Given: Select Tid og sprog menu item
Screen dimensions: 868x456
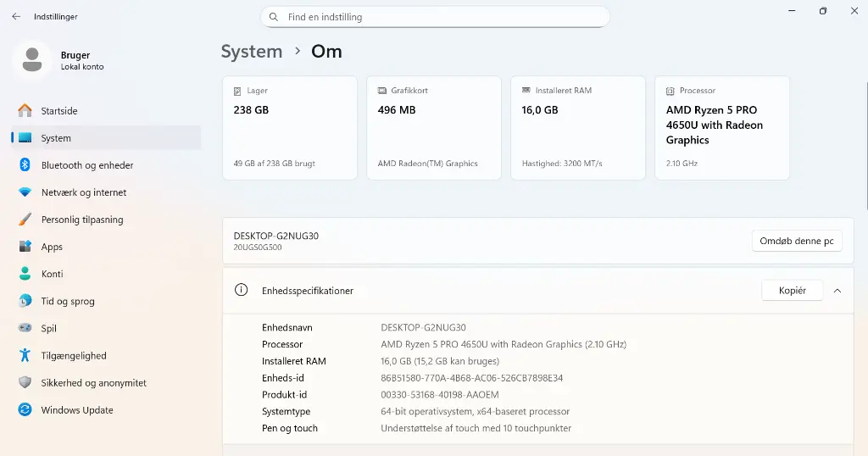Looking at the screenshot, I should (x=68, y=301).
